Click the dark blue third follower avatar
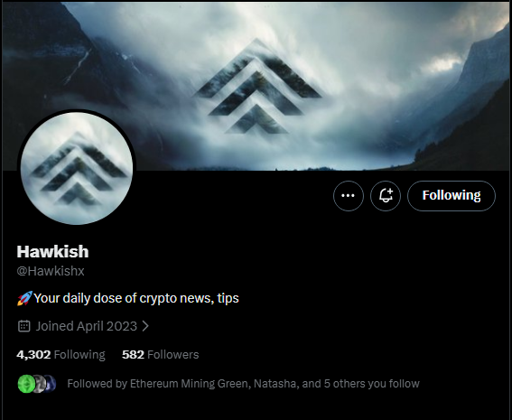 click(x=51, y=384)
